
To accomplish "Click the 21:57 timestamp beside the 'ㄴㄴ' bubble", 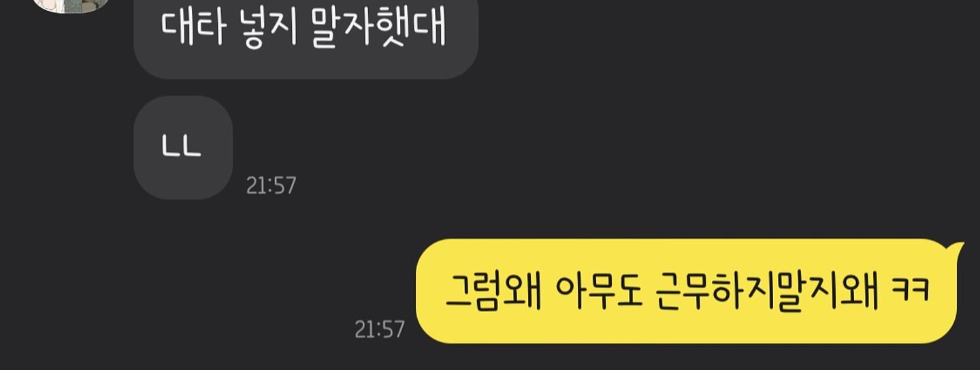I will click(271, 185).
